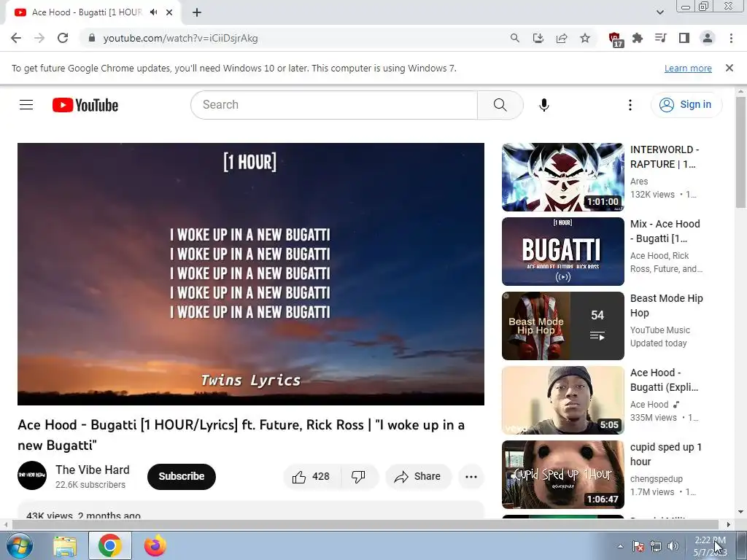Close the Ace Hood - Bugatti tab

pos(169,12)
